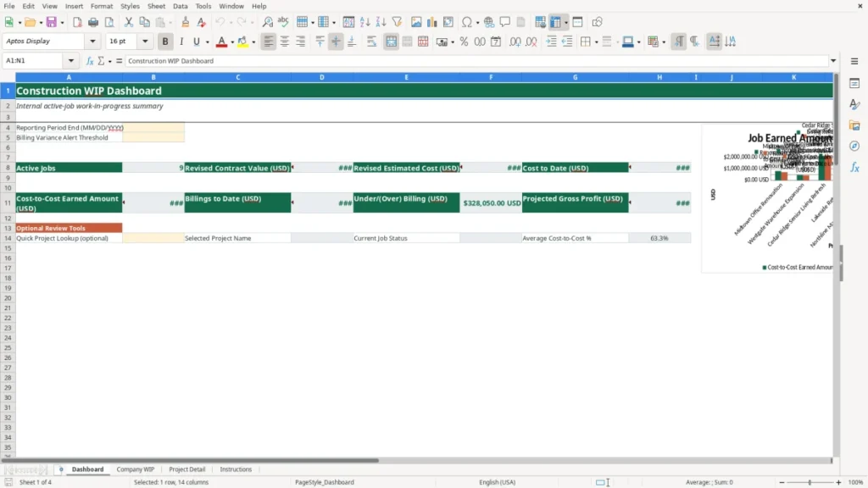Click the Select Function sigma button
The width and height of the screenshot is (868, 488).
click(101, 61)
